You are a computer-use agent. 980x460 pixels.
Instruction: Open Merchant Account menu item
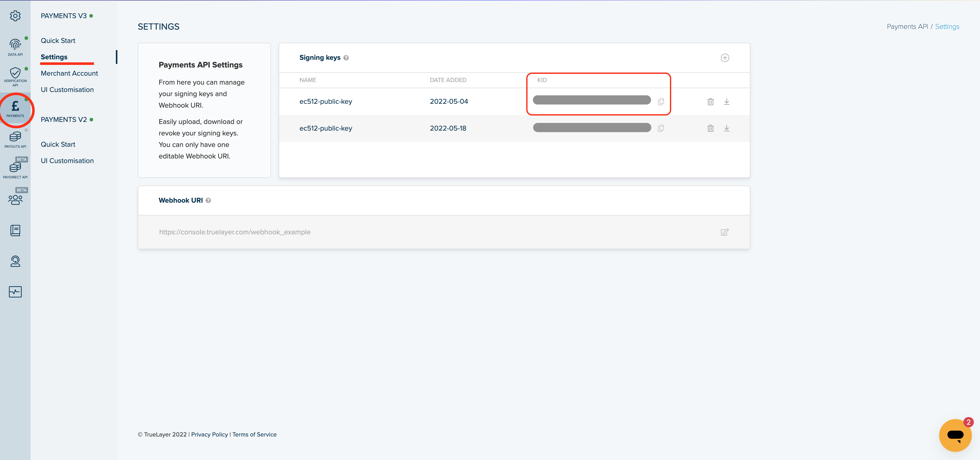69,74
